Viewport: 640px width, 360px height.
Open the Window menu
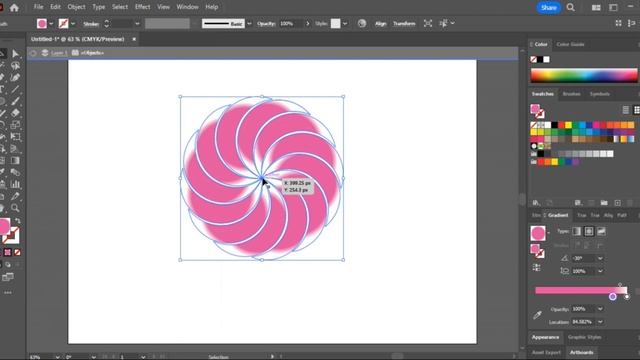pos(187,7)
